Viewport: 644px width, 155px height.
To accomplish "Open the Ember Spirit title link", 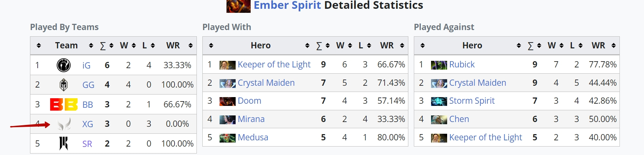I will click(x=287, y=5).
